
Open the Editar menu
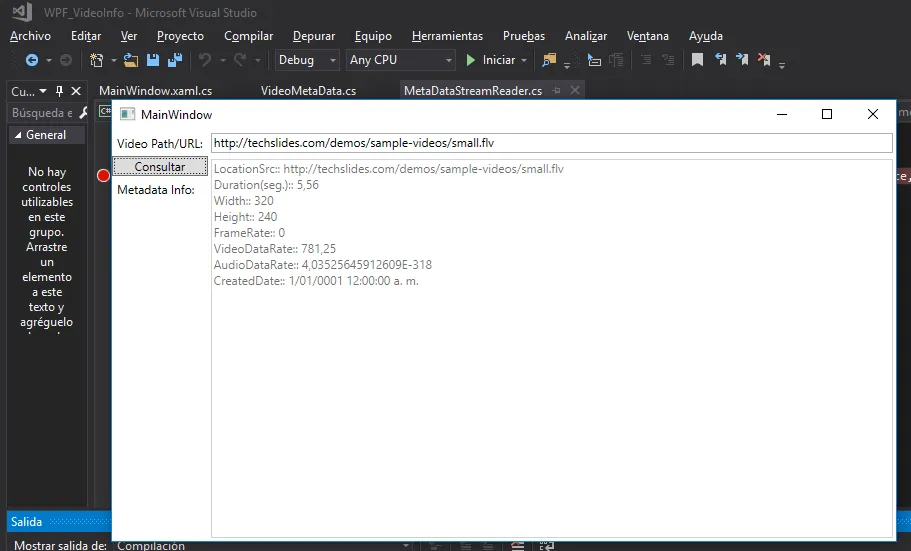[86, 36]
